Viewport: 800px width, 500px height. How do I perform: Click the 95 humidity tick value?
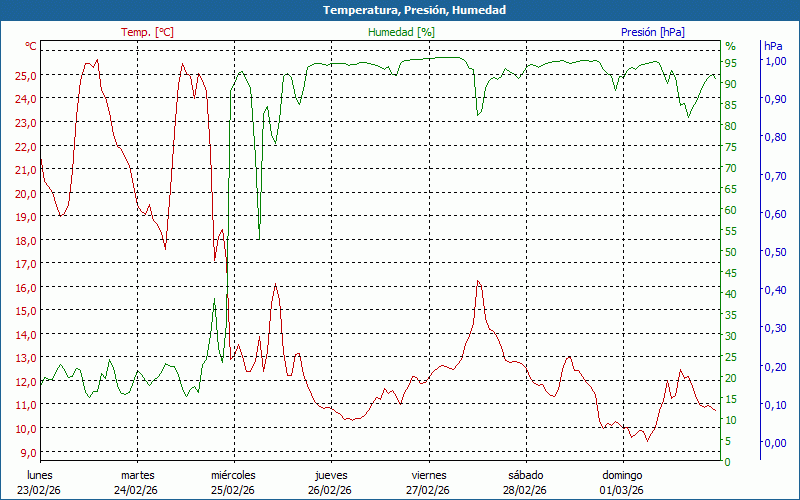[x=730, y=63]
